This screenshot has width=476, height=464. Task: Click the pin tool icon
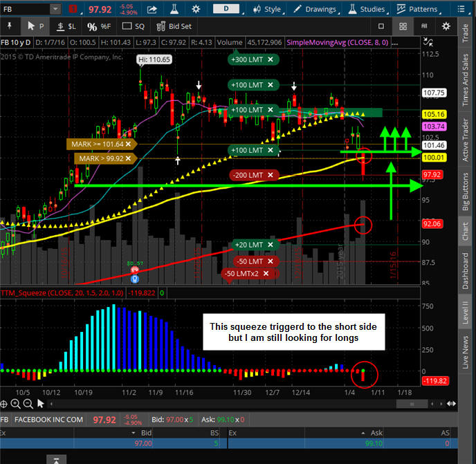tap(9, 26)
